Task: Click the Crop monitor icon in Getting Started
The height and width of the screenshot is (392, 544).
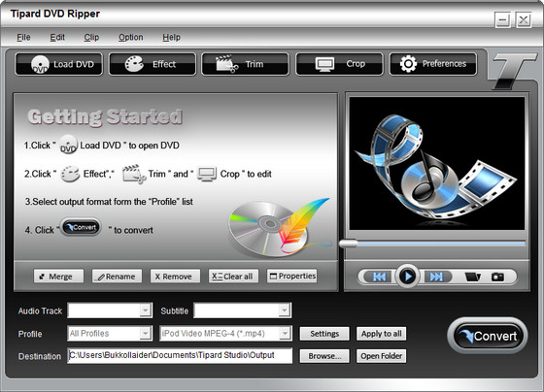Action: 207,174
